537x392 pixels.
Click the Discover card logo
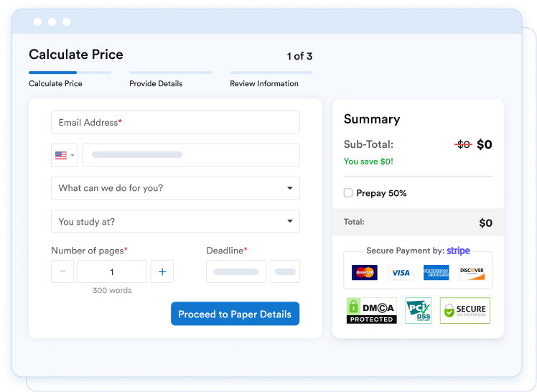pos(472,273)
